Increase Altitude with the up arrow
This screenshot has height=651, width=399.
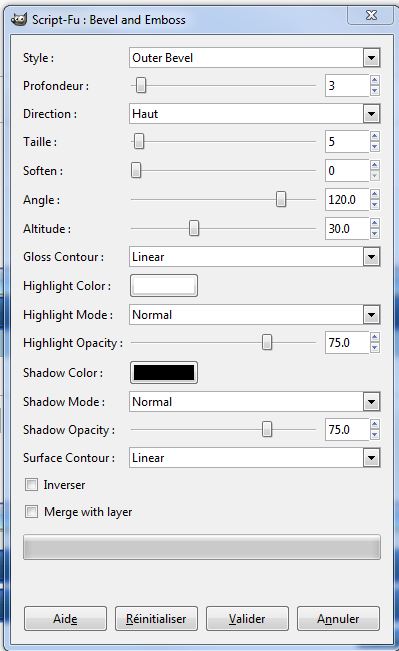point(375,224)
